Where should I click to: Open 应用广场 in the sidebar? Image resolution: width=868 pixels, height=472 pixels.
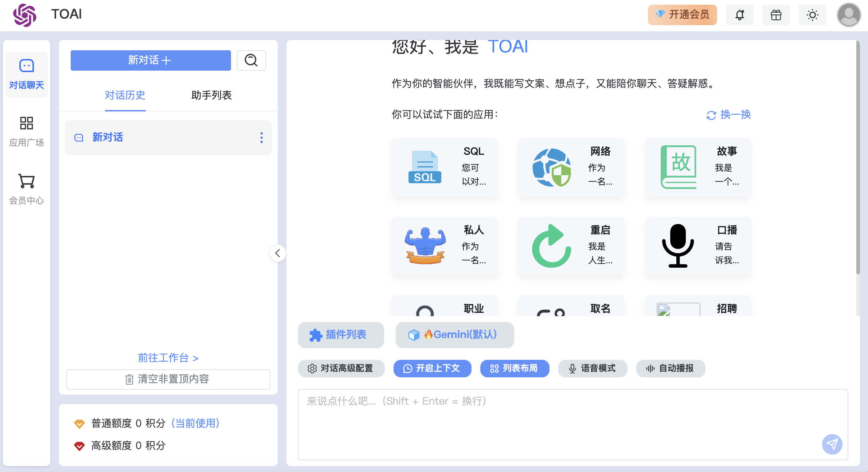point(27,131)
